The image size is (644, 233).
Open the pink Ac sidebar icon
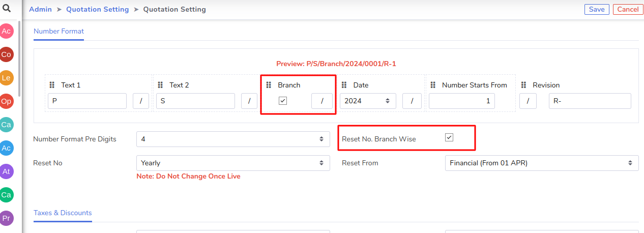point(7,31)
